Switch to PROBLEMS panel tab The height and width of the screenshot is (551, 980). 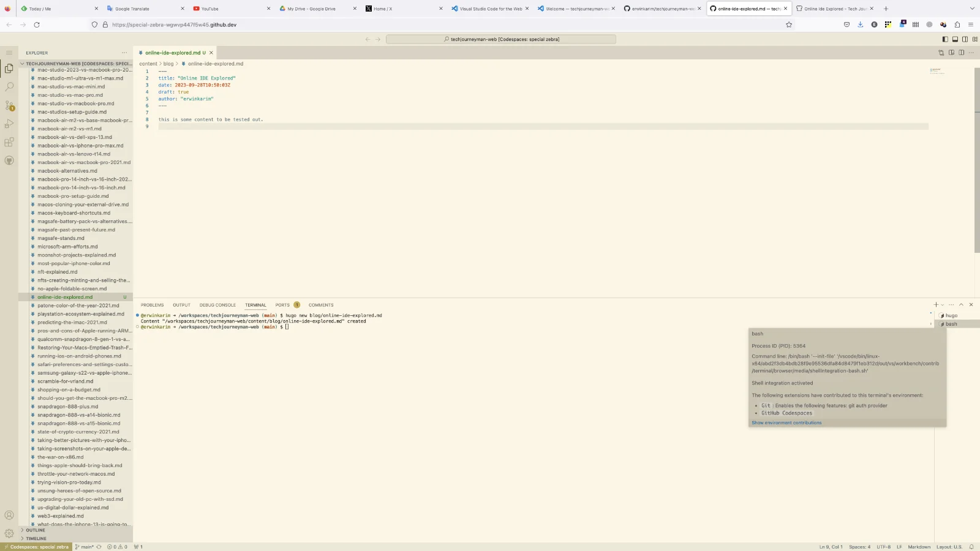[152, 305]
